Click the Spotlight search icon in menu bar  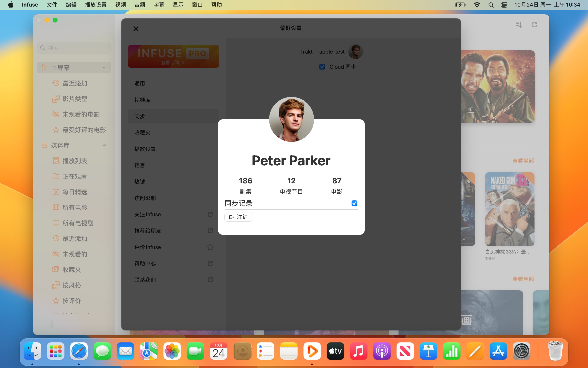pyautogui.click(x=491, y=5)
